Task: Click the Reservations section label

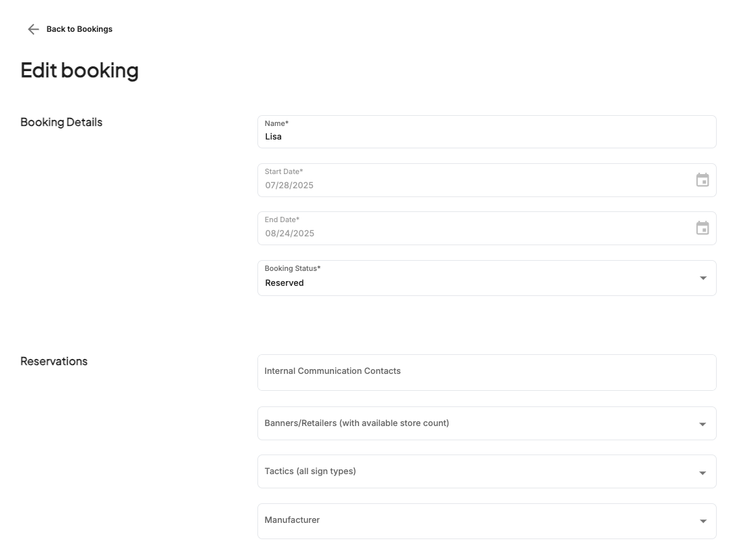Action: 54,362
